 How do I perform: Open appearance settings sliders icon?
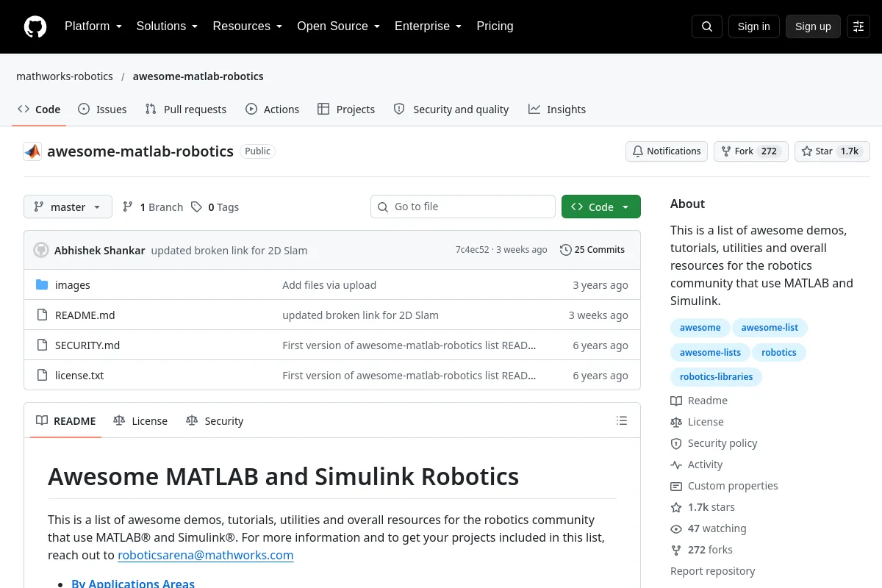pos(858,26)
